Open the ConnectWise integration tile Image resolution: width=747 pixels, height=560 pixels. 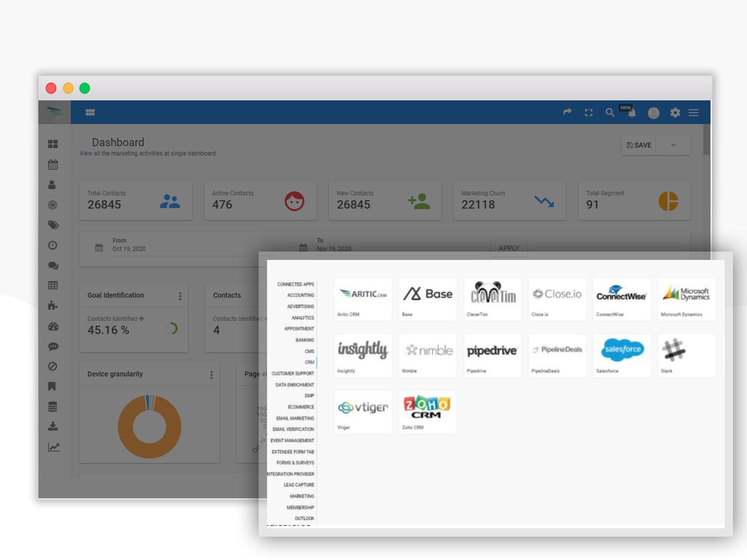(x=622, y=299)
